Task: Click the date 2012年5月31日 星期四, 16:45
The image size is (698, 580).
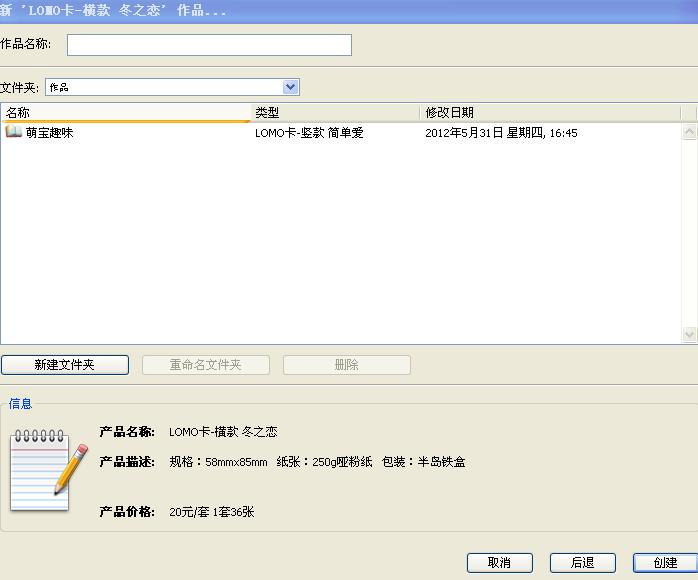Action: [501, 133]
